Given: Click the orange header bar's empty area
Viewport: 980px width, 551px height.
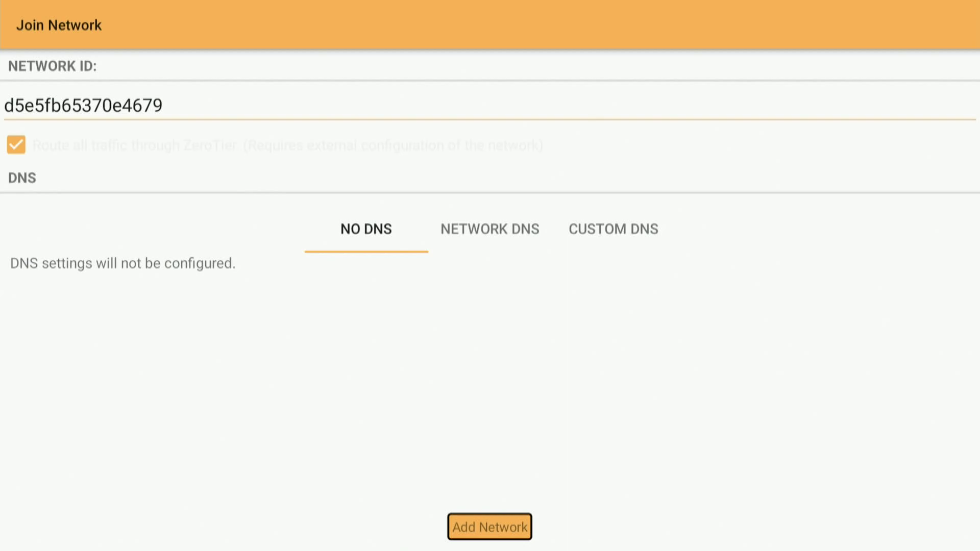Looking at the screenshot, I should [x=561, y=25].
